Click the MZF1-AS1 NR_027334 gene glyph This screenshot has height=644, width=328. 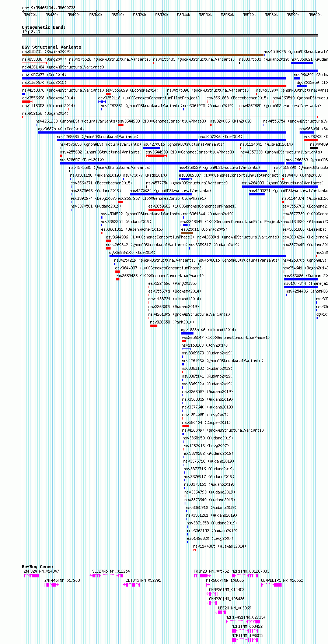click(x=243, y=622)
